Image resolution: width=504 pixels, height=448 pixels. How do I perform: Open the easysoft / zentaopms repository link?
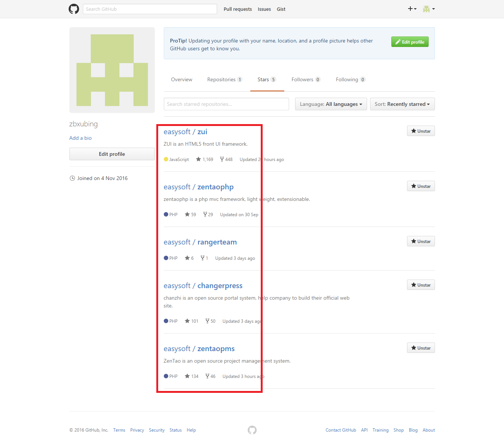click(199, 349)
